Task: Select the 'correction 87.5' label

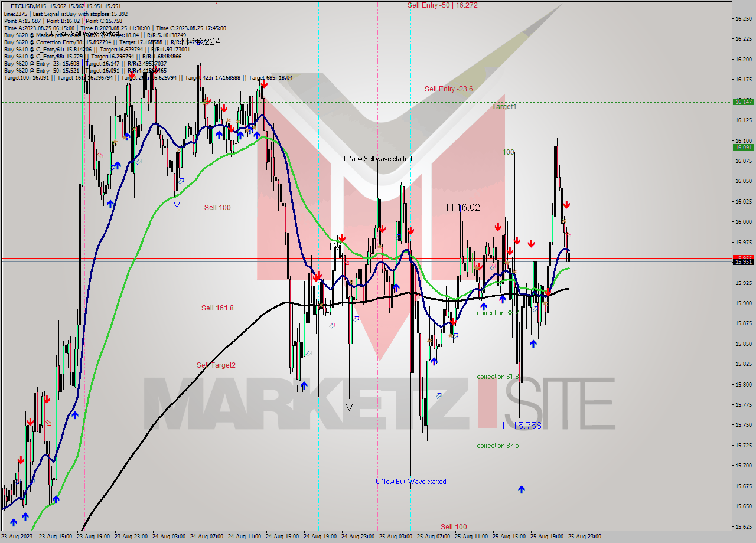Action: point(498,446)
